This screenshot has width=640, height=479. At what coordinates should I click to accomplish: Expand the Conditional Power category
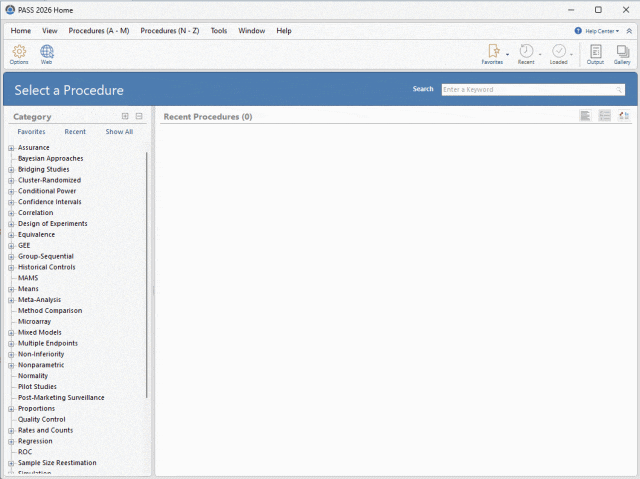[11, 191]
